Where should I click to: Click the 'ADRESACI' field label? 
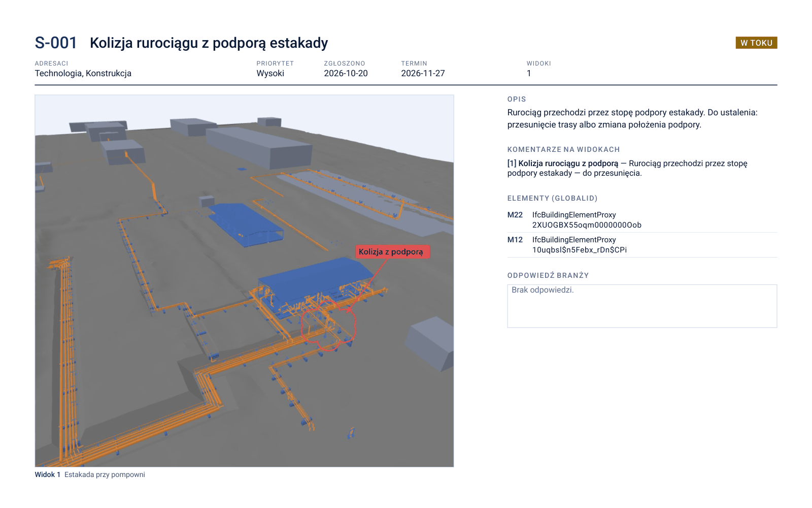[x=51, y=63]
